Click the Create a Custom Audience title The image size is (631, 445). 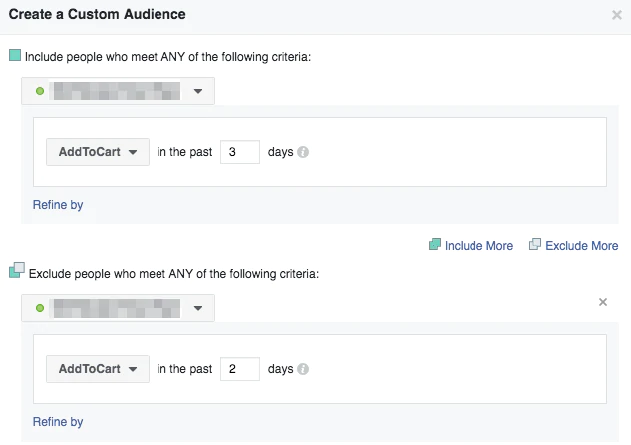pos(97,16)
